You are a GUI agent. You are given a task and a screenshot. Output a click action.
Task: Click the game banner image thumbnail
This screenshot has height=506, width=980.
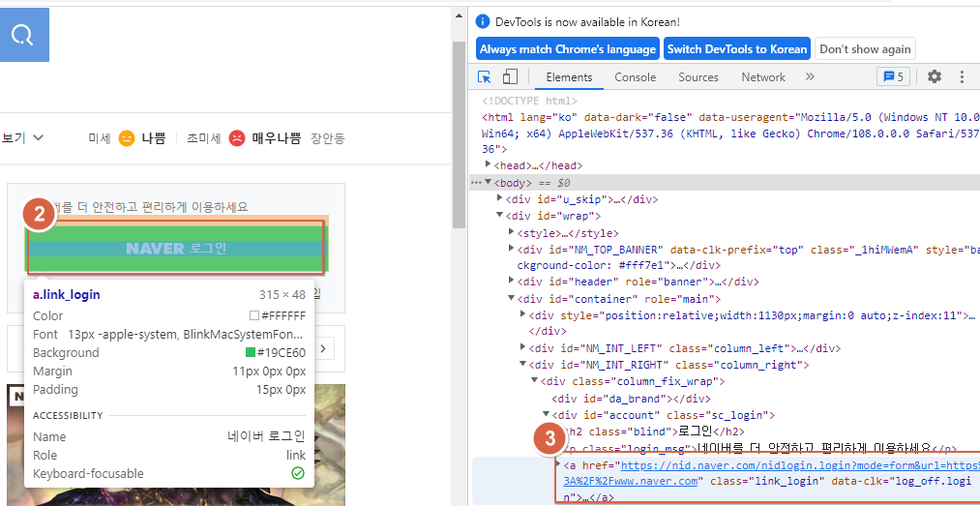(176, 445)
